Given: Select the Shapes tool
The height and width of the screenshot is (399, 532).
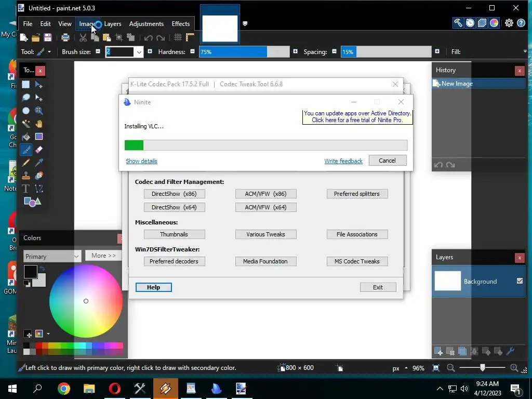Looking at the screenshot, I should [x=32, y=202].
